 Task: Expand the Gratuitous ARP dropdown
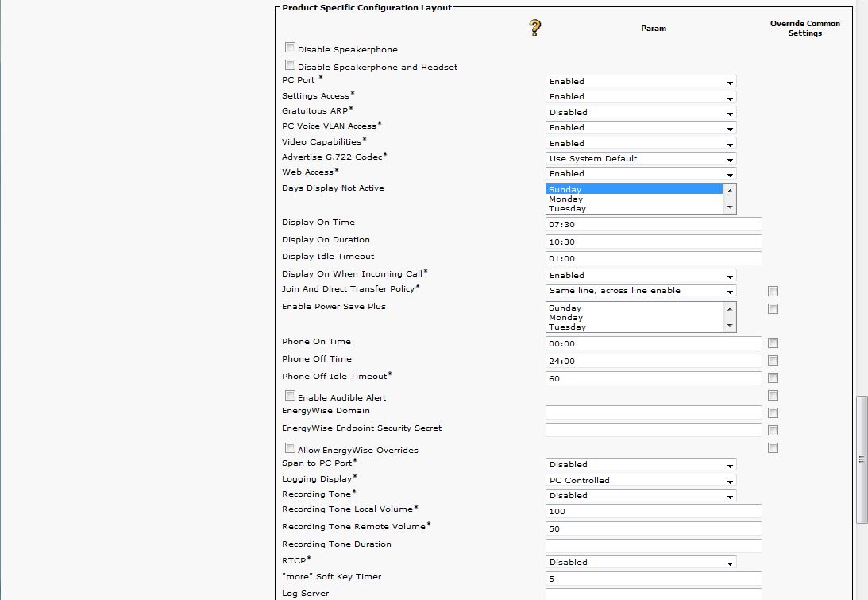641,113
